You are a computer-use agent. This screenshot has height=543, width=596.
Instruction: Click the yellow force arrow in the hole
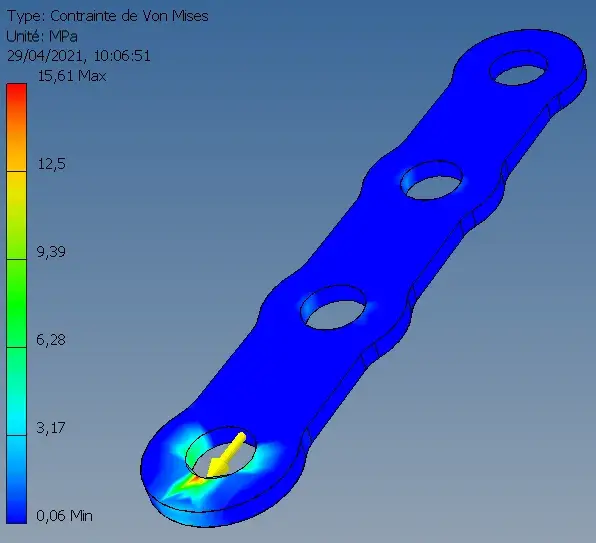point(226,455)
